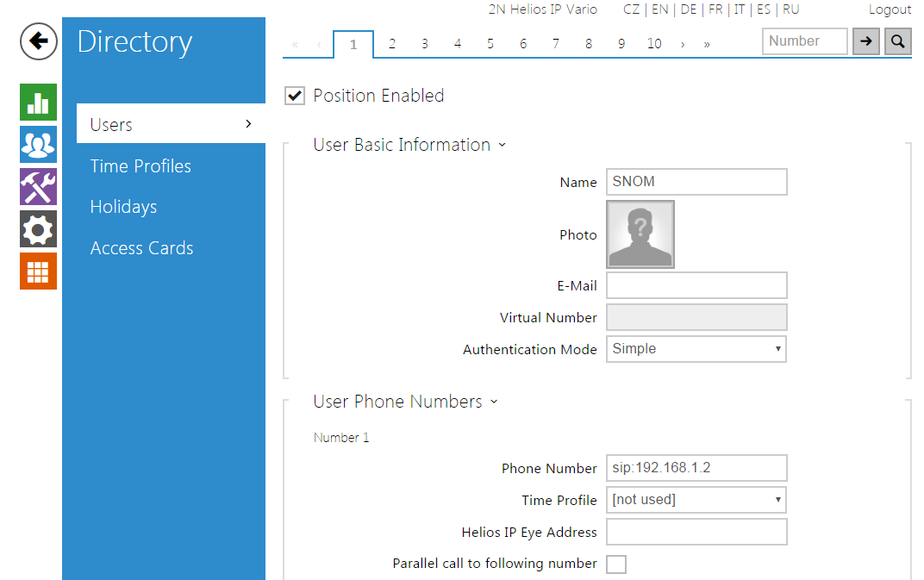924x580 pixels.
Task: Click the user Photo placeholder
Action: 640,234
